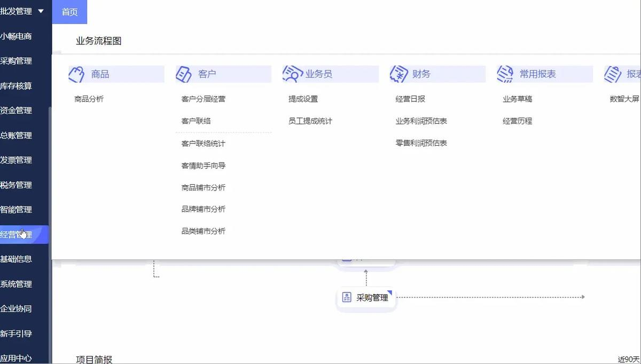Open 提成设置 under 业务员
The width and height of the screenshot is (641, 364).
tap(302, 99)
